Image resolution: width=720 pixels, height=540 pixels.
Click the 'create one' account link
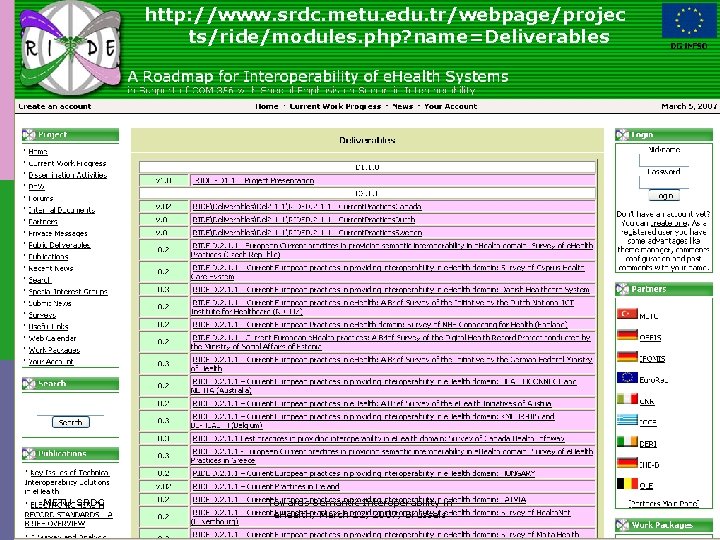[x=669, y=223]
